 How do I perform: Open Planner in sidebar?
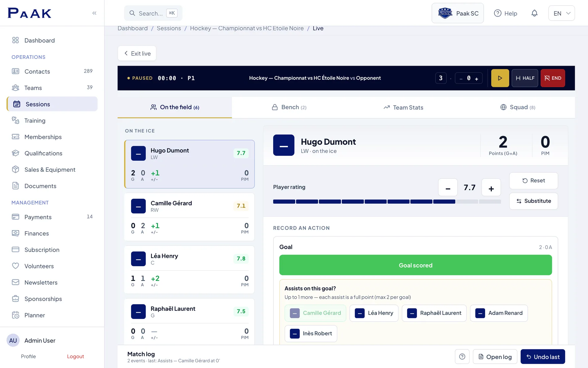coord(52,315)
